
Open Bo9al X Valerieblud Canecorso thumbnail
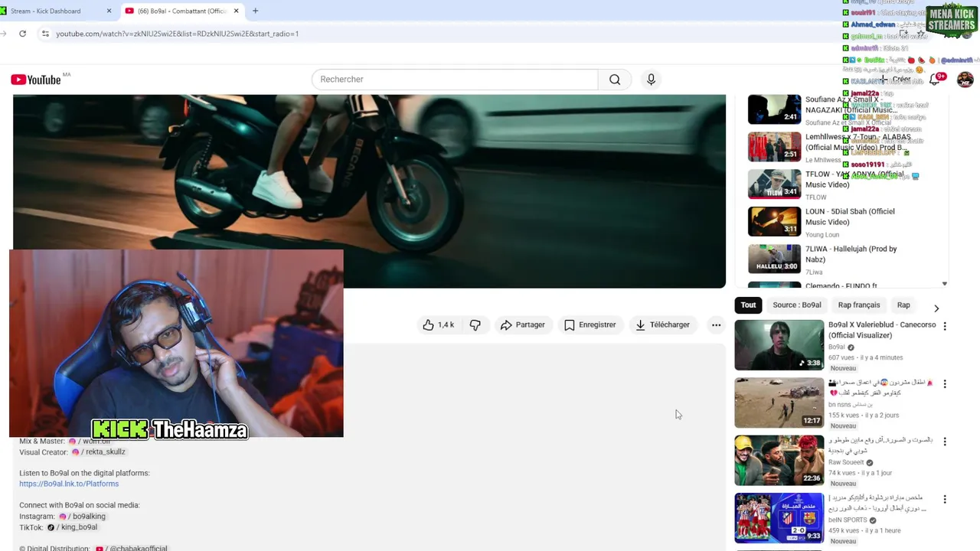(779, 345)
